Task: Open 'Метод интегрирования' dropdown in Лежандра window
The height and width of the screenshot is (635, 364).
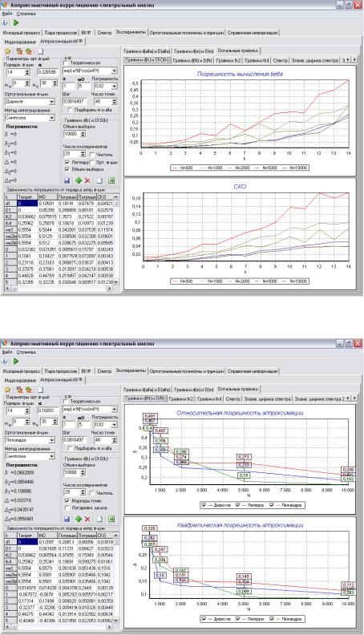Action: pyautogui.click(x=52, y=456)
